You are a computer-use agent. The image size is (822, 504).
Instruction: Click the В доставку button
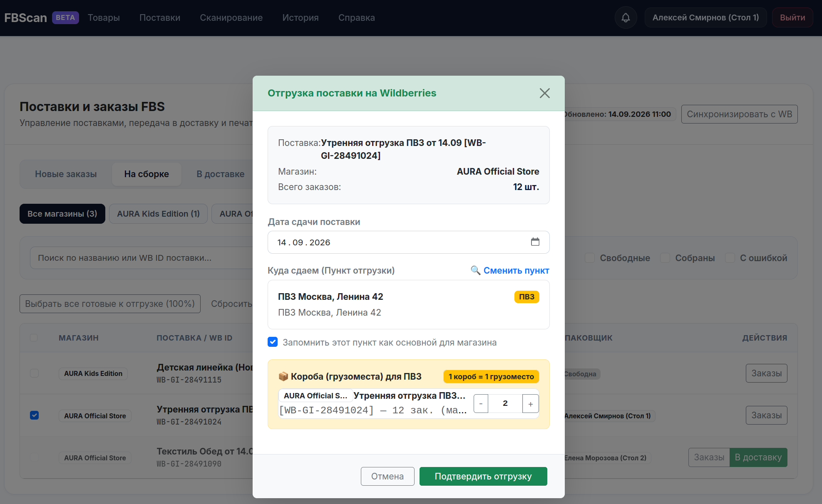pyautogui.click(x=758, y=457)
